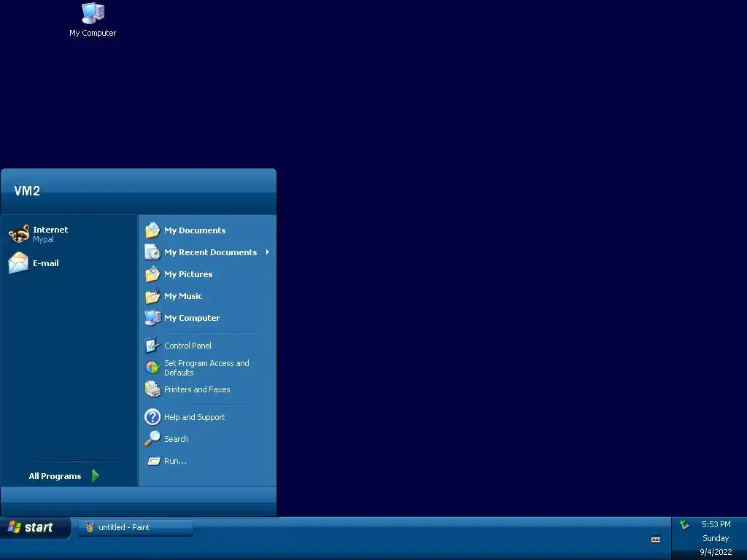
Task: Click the Printers and Faxes printer icon
Action: pyautogui.click(x=152, y=389)
